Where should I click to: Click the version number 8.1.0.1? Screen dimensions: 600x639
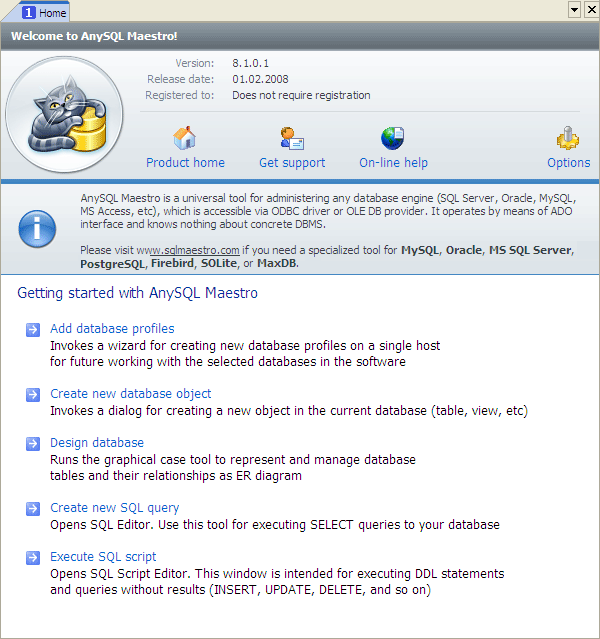(x=250, y=63)
